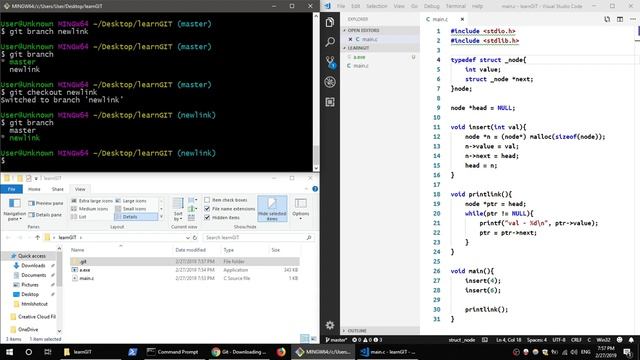Open the Action Center notification icon

click(627, 352)
